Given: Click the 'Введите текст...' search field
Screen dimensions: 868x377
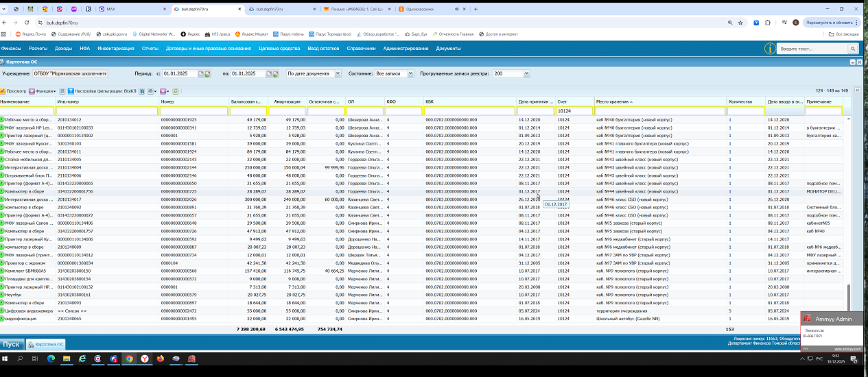Looking at the screenshot, I should point(813,49).
